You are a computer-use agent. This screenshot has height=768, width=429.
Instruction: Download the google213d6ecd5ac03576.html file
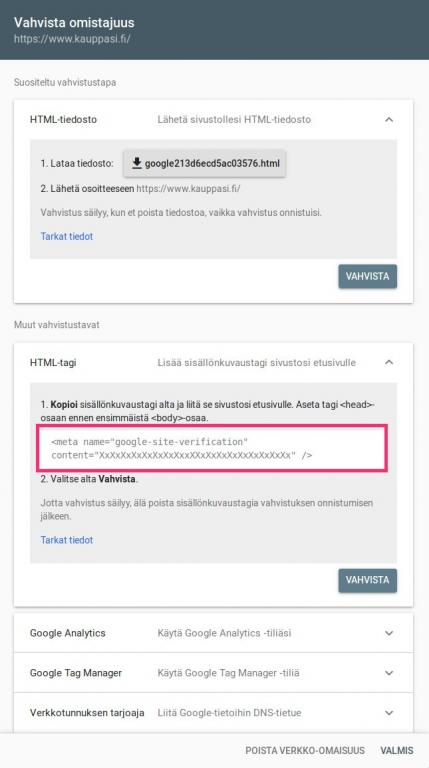coord(205,163)
